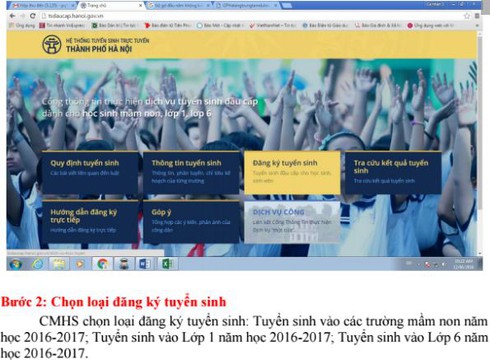The height and width of the screenshot is (360, 490).
Task: Click the THÀNH PHỐ HÀ NỘI header title
Action: click(99, 49)
